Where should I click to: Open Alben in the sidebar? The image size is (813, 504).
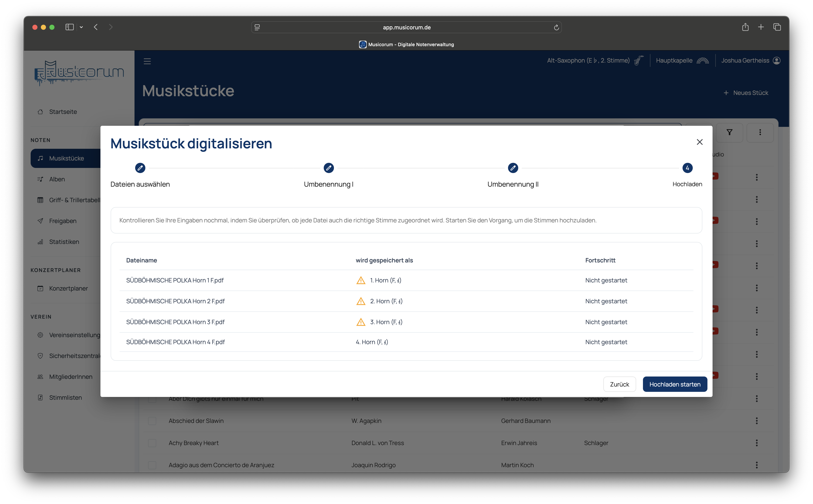(57, 179)
